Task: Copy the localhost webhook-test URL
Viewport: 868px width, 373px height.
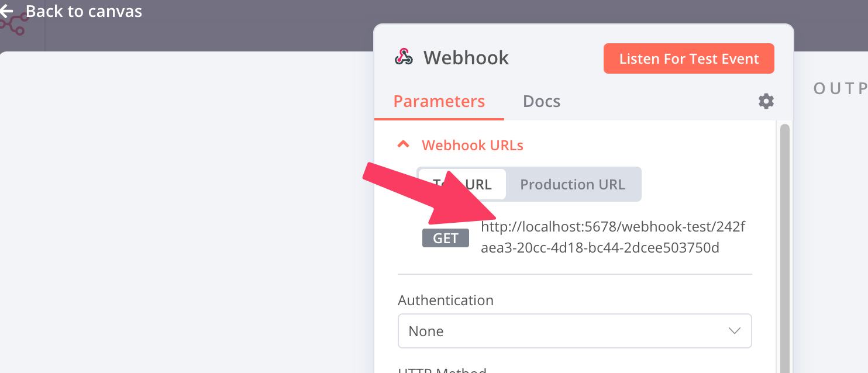Action: pos(612,237)
